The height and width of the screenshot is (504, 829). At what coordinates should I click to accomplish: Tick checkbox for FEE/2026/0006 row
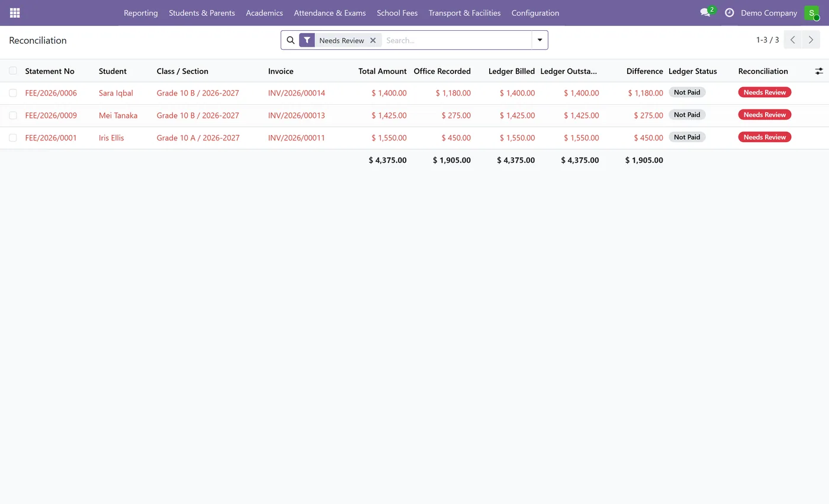click(x=13, y=93)
